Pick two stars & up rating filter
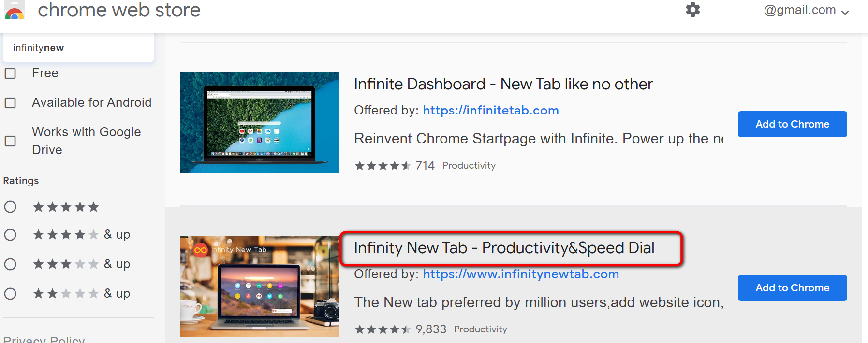Image resolution: width=868 pixels, height=343 pixels. click(x=10, y=294)
